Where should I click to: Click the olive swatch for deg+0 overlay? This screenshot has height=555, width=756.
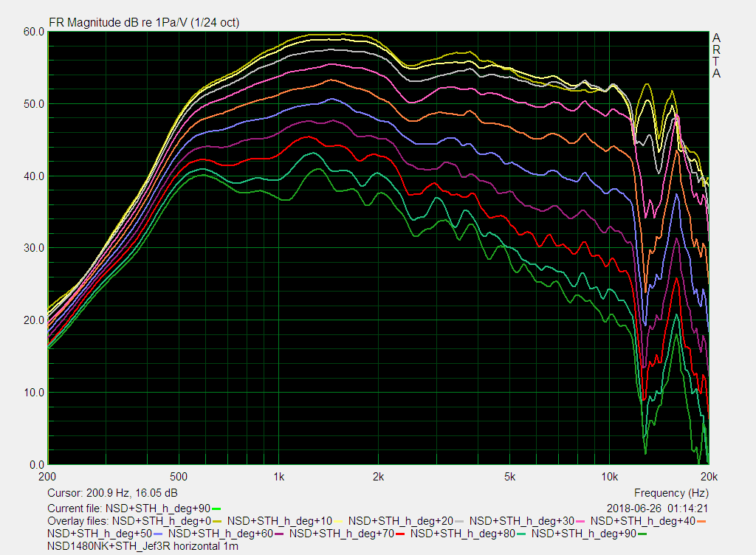(x=216, y=521)
